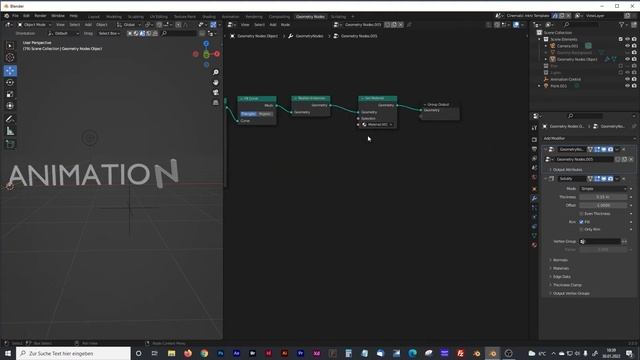
Task: Select N-gons fill mode on Fill Curve node
Action: [x=264, y=114]
